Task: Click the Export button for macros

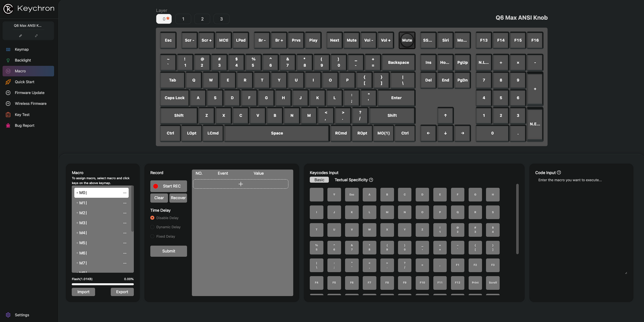Action: pyautogui.click(x=122, y=292)
